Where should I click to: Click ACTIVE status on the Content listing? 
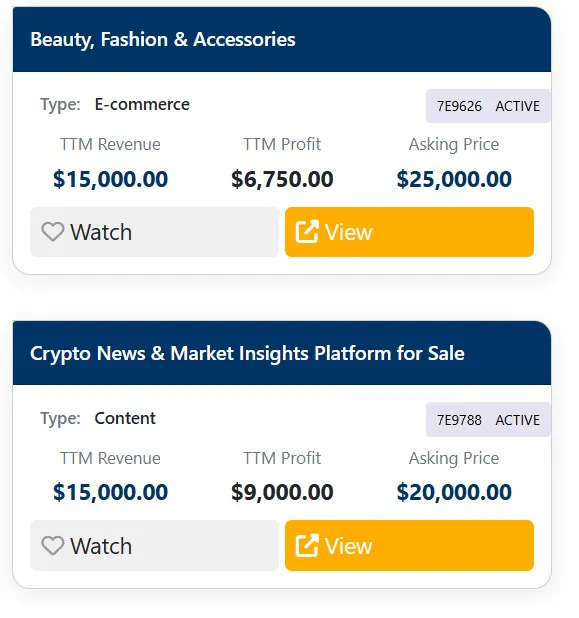[518, 420]
